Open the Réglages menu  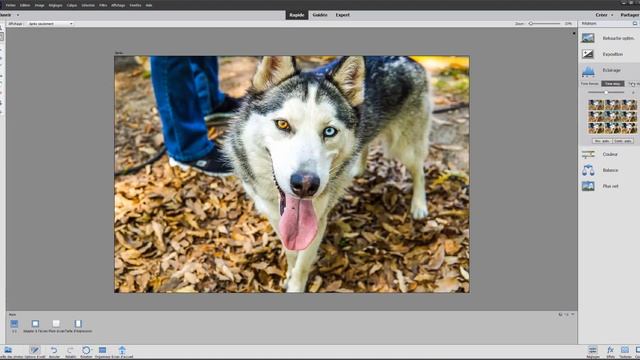(x=56, y=5)
